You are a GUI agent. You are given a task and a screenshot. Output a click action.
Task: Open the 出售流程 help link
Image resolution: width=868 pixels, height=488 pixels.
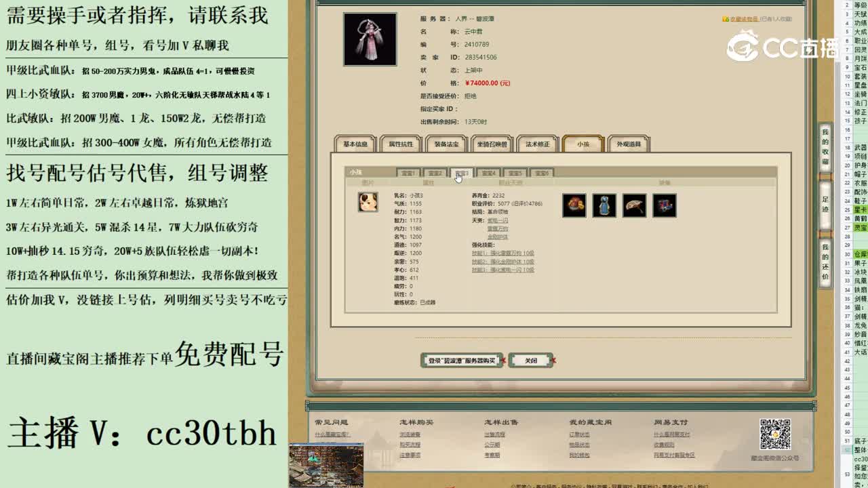click(x=494, y=434)
